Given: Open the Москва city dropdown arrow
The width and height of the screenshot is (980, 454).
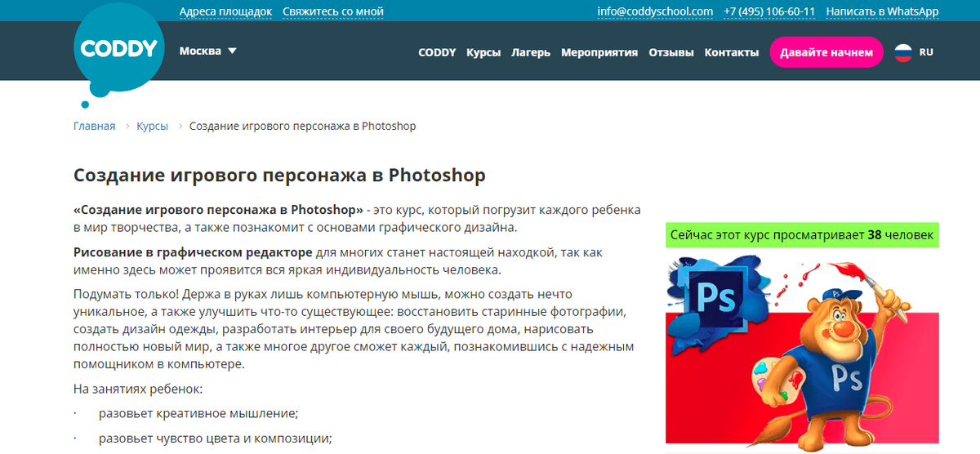Looking at the screenshot, I should tap(232, 51).
